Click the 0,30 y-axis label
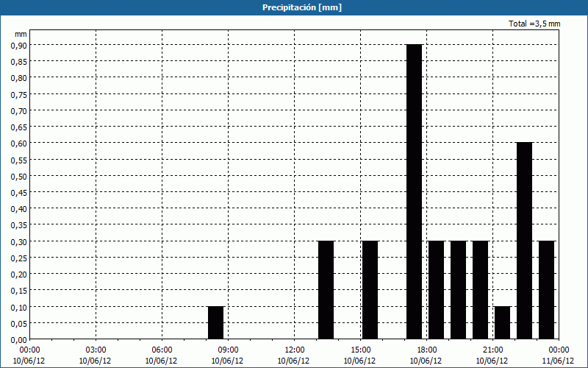The image size is (588, 368). point(18,241)
